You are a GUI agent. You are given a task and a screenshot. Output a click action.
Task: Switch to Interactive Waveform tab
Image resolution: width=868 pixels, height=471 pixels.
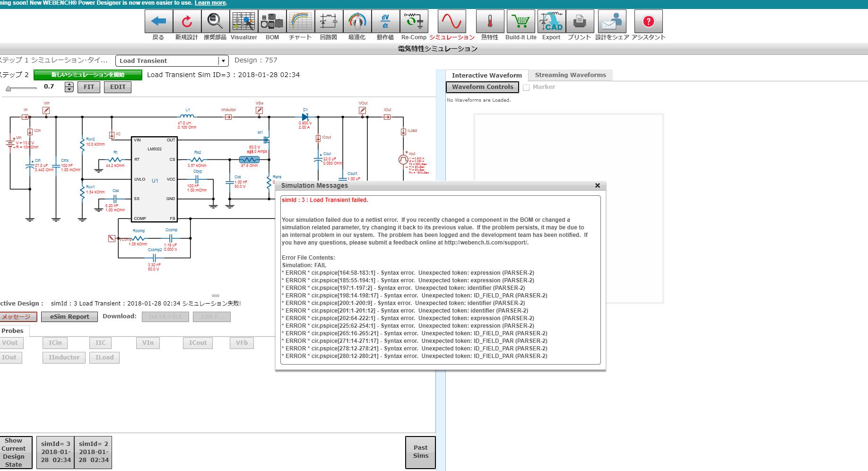pyautogui.click(x=486, y=75)
